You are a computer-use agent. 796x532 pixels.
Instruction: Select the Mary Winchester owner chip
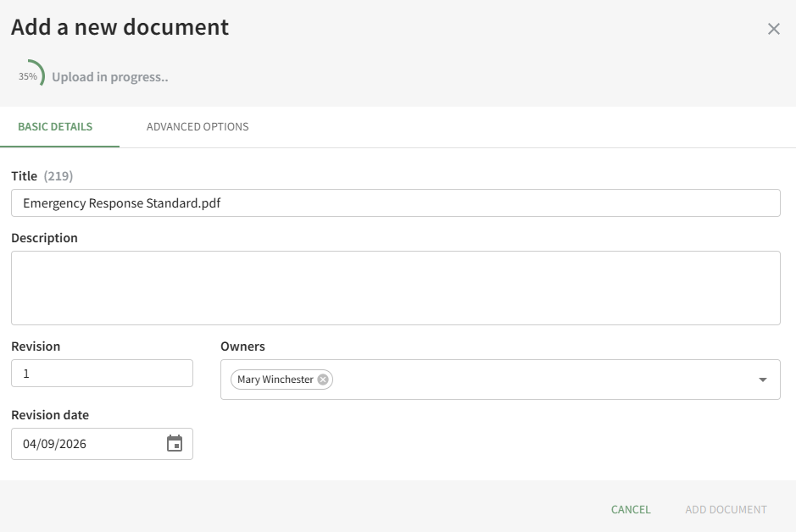(275, 380)
